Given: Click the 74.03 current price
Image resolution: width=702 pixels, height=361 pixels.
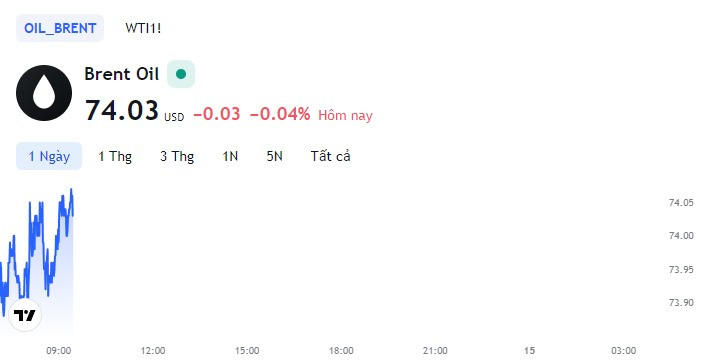Looking at the screenshot, I should pos(122,110).
